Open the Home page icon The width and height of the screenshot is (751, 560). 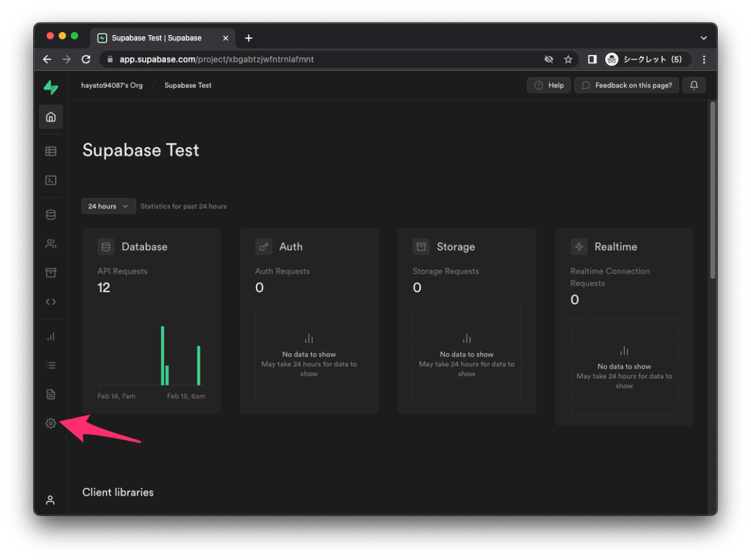point(51,117)
